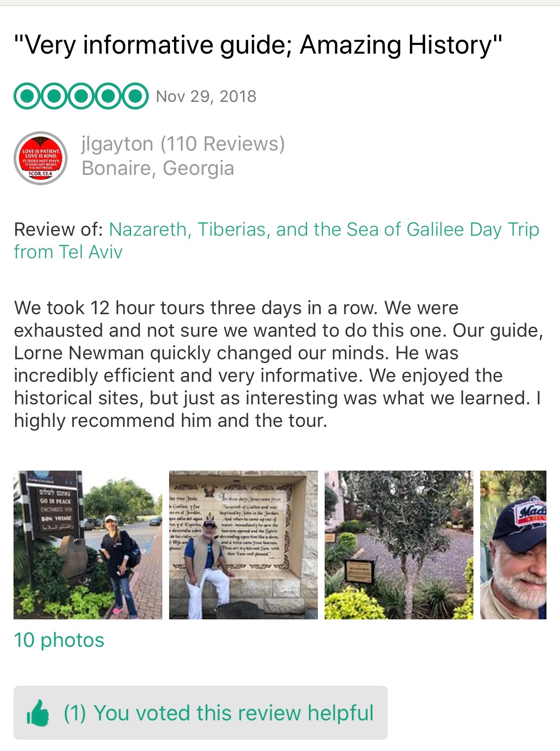Click the third green rating bubble
560x751 pixels.
(81, 96)
